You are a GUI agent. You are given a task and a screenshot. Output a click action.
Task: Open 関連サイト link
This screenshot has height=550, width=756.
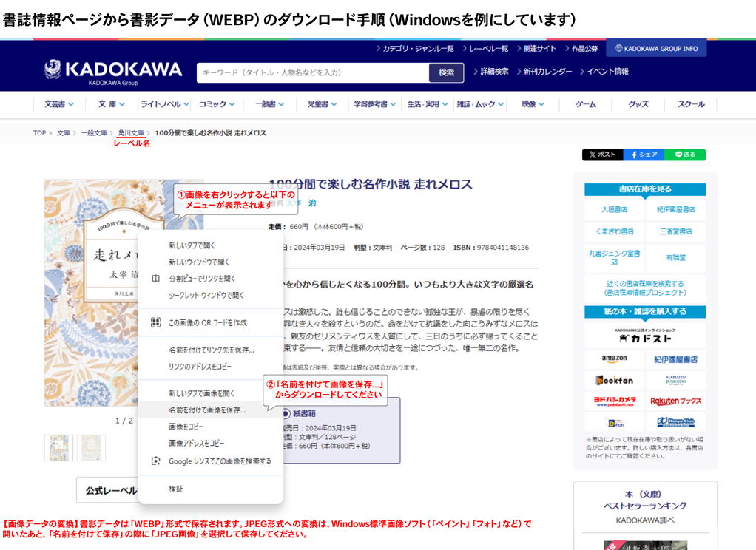[536, 48]
